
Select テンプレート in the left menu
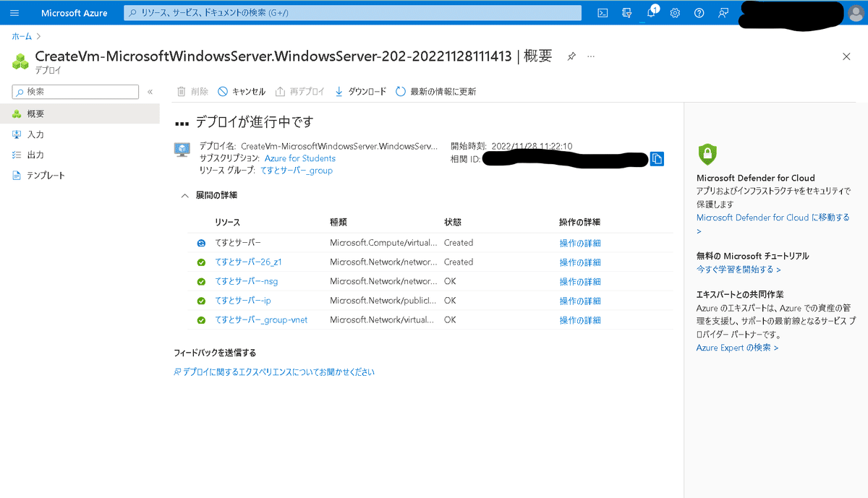tap(80, 175)
